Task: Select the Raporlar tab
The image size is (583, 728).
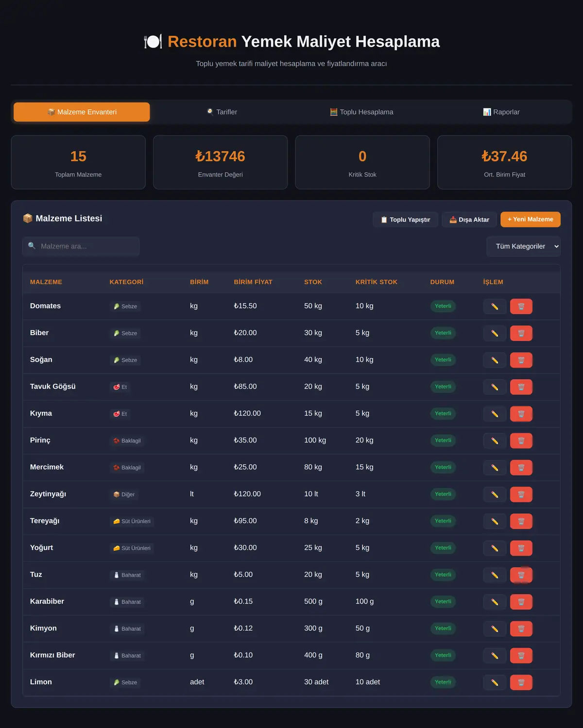Action: coord(501,112)
